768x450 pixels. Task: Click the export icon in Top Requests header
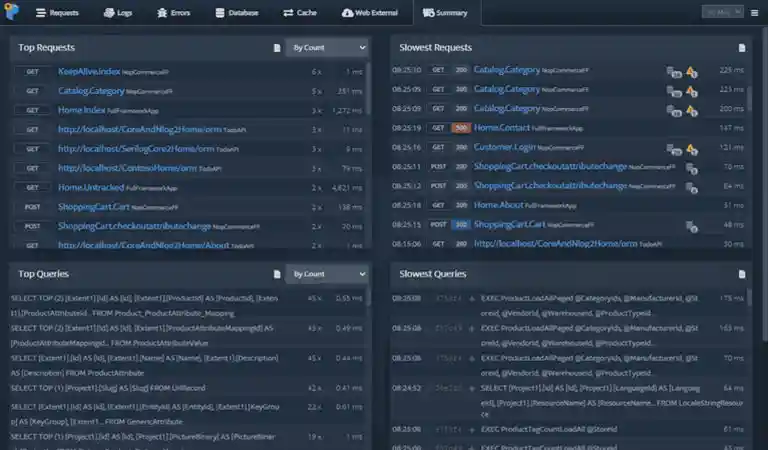pyautogui.click(x=277, y=48)
